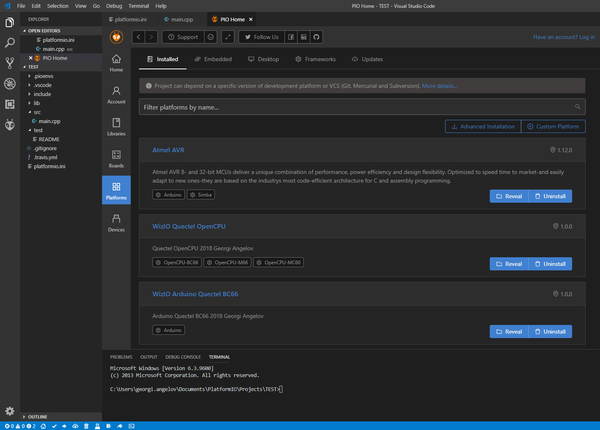Open the PROBLEMS panel tab
Screen dimensions: 600x430
[x=121, y=357]
